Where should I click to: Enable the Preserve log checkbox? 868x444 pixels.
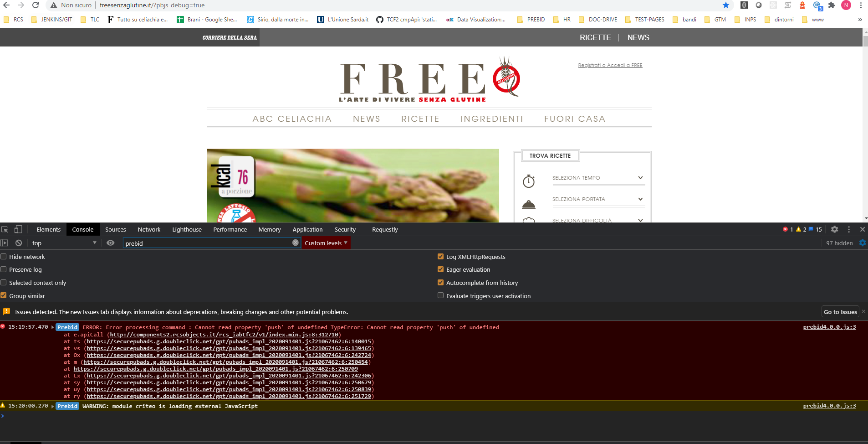click(4, 269)
